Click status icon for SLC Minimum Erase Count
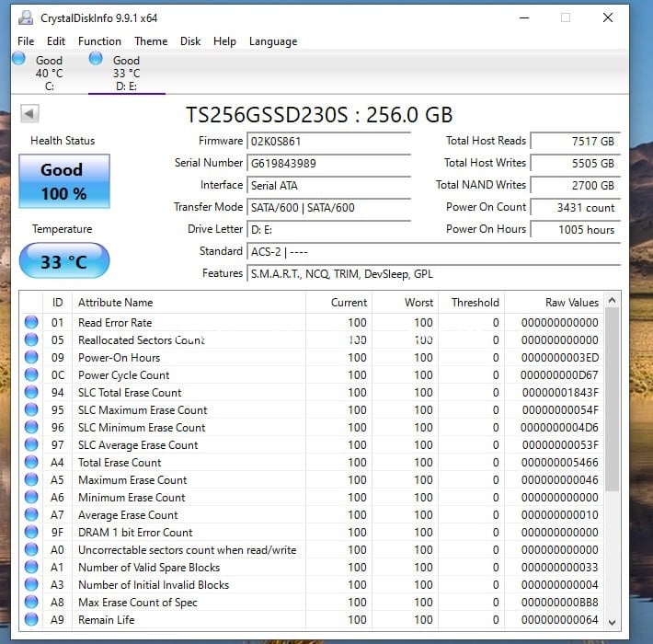This screenshot has height=644, width=653. click(x=31, y=427)
